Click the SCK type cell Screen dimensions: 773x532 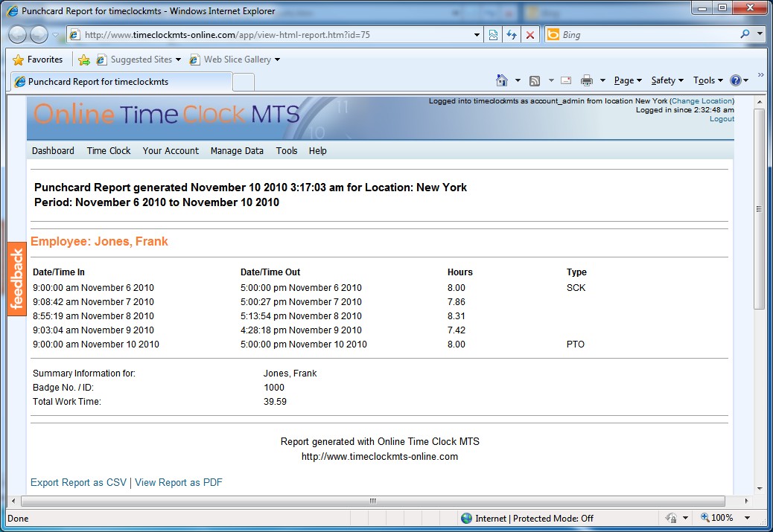click(576, 288)
